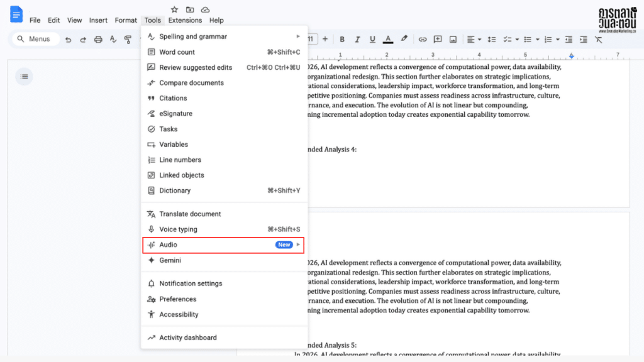Move document to folder icon
The width and height of the screenshot is (644, 362).
(190, 9)
